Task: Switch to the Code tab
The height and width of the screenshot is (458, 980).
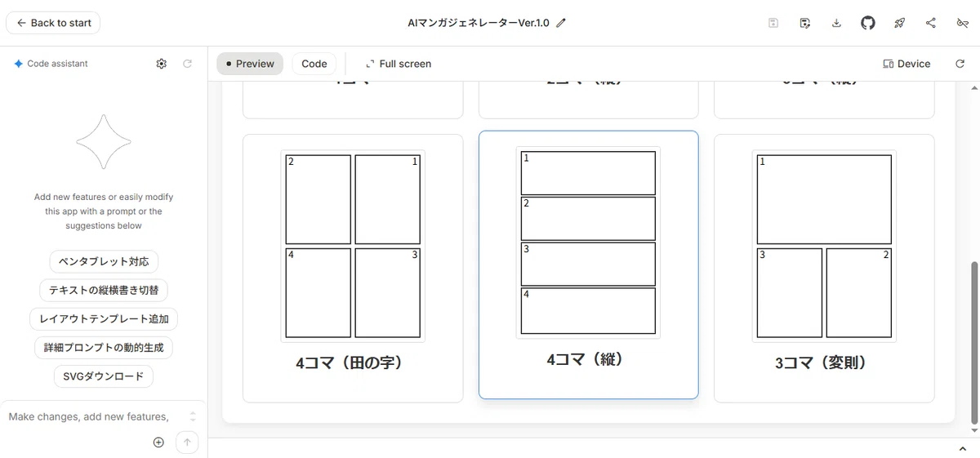Action: (314, 64)
